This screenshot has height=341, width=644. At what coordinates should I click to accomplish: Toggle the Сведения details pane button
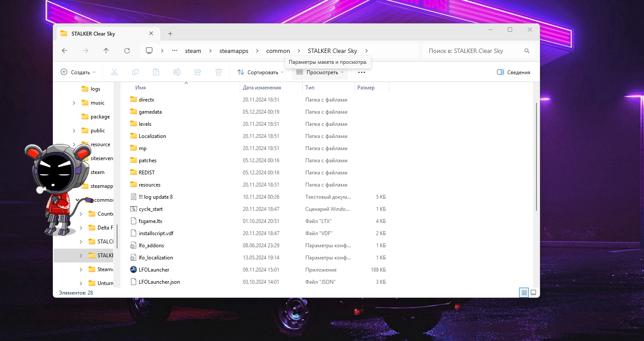pos(513,72)
